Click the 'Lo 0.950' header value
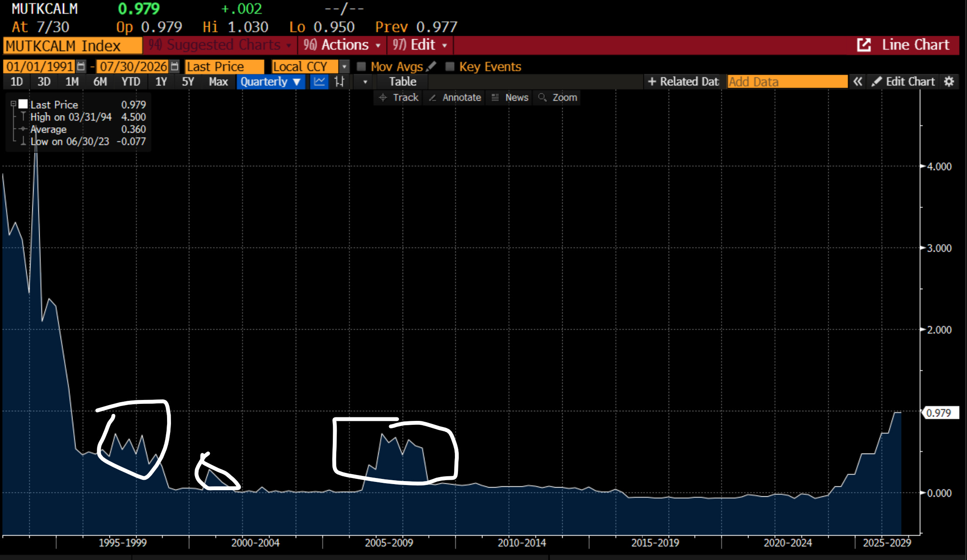This screenshot has width=967, height=560. coord(322,27)
